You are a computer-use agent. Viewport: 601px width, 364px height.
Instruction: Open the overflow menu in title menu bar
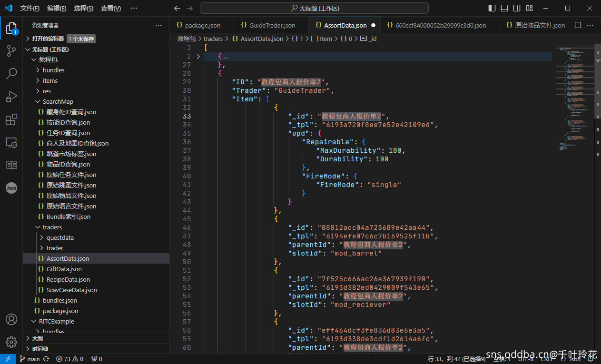[134, 9]
